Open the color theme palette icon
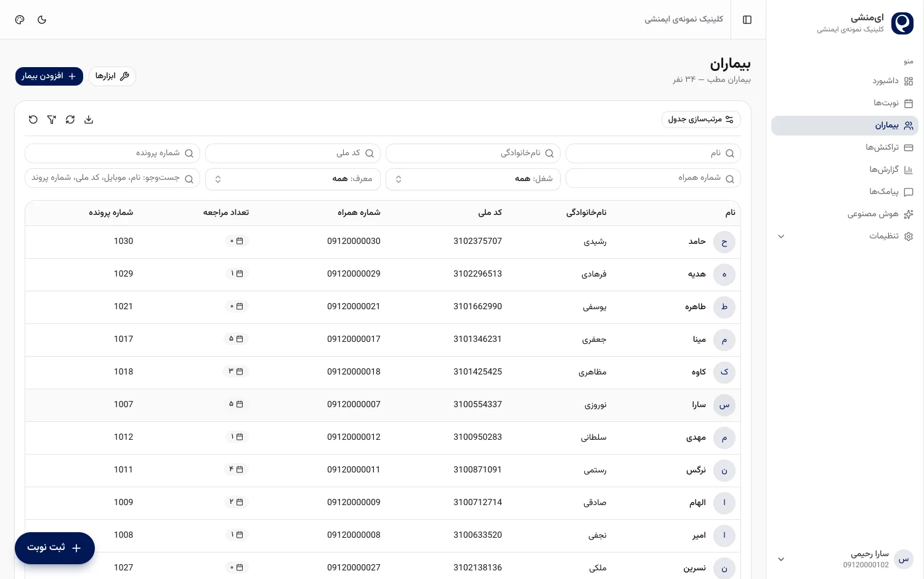The width and height of the screenshot is (924, 579). tap(20, 20)
